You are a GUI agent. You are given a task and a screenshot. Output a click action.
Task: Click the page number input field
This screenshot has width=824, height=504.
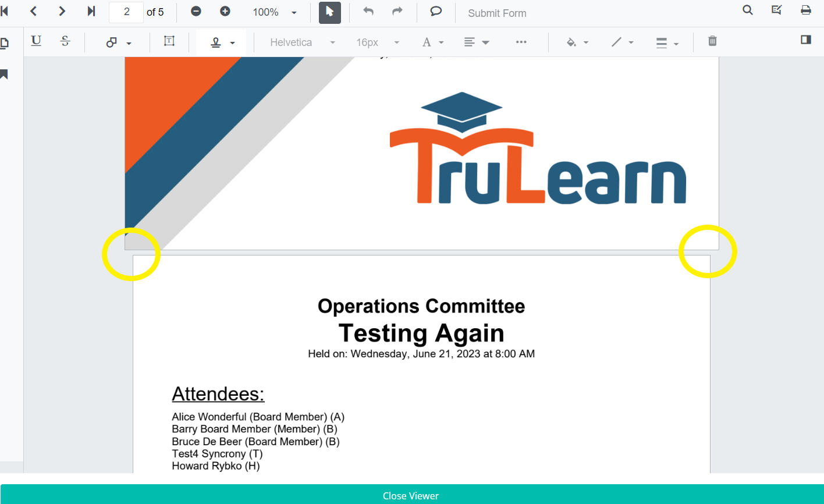(126, 12)
